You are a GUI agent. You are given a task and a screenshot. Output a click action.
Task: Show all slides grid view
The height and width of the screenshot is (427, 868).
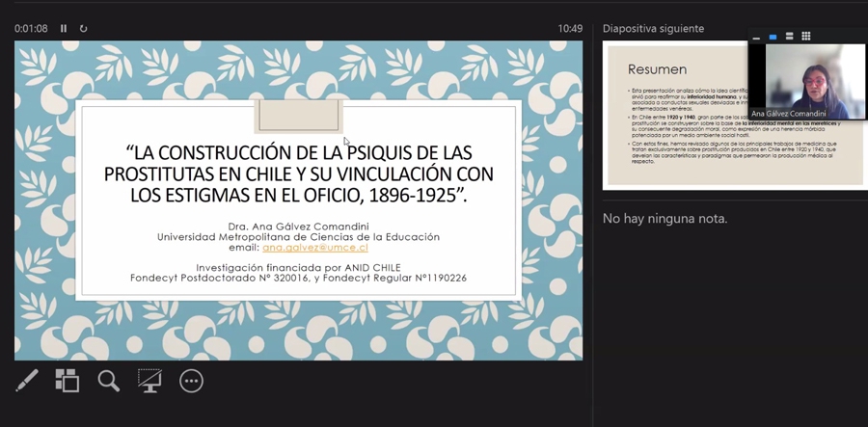click(68, 381)
